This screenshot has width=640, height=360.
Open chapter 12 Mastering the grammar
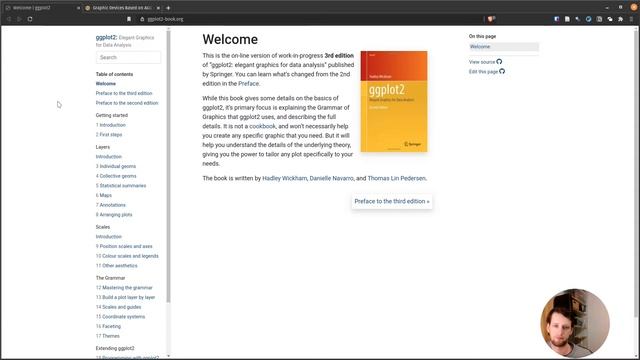click(124, 288)
